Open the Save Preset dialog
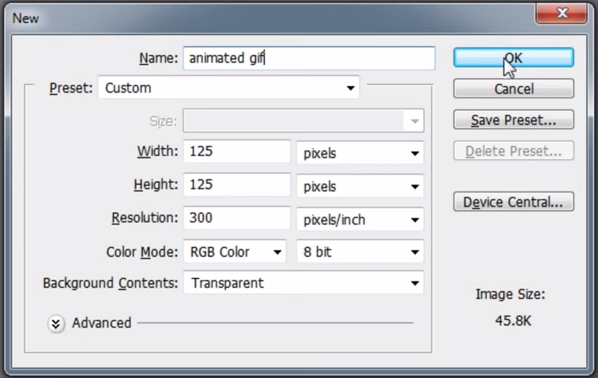 [513, 120]
